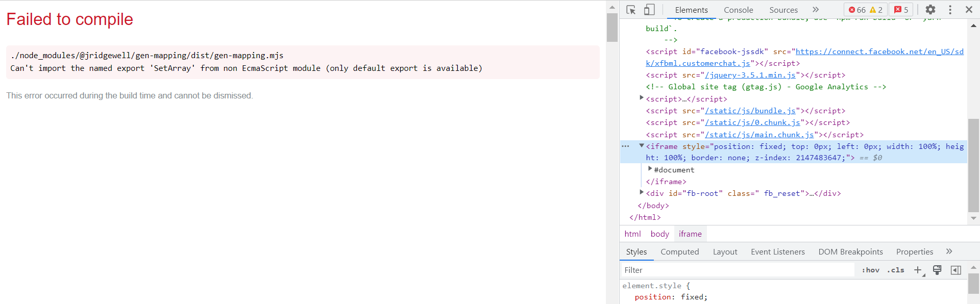Click the element.style rule selector

pos(651,286)
